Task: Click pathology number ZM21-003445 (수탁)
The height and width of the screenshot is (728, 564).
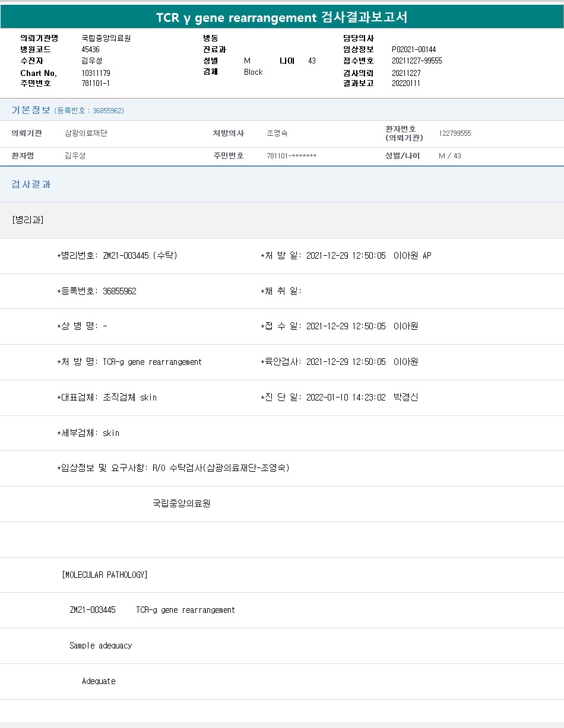Action: (140, 256)
